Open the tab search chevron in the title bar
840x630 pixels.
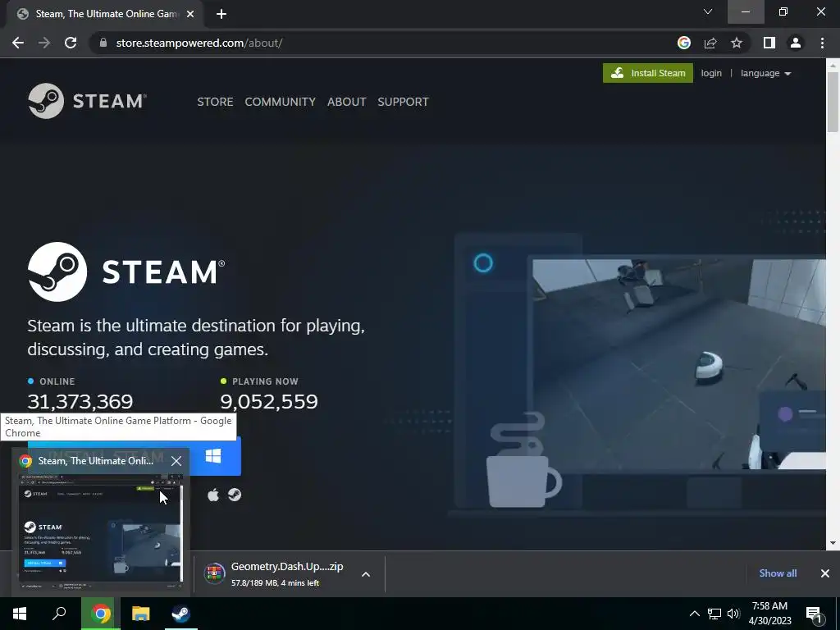[708, 11]
